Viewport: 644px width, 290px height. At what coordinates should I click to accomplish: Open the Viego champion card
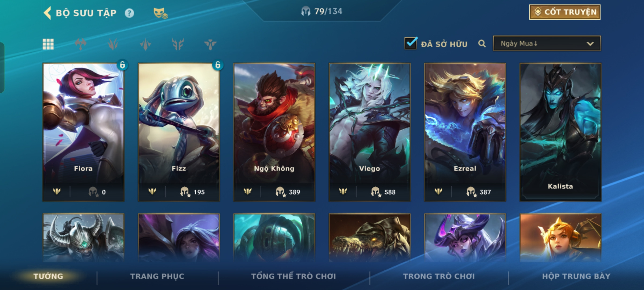click(369, 132)
